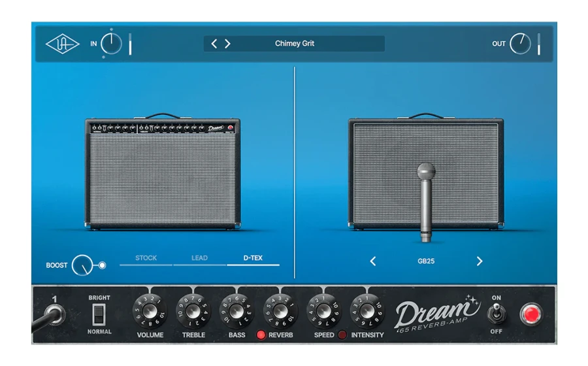This screenshot has width=588, height=366.
Task: Click the input jack 1
Action: click(x=55, y=314)
